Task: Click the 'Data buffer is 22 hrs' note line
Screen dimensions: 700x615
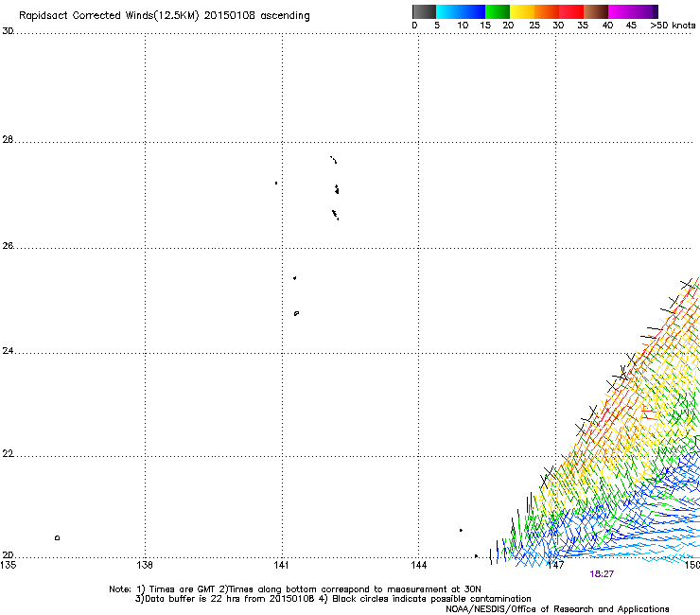Action: tap(333, 599)
